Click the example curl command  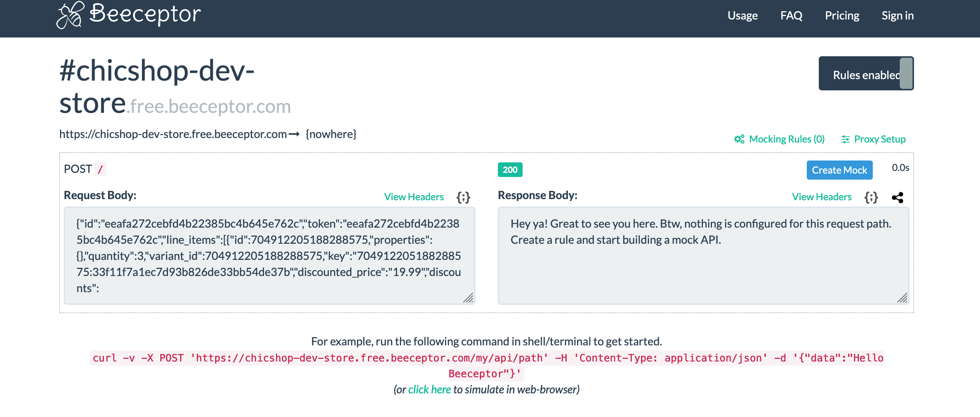pos(486,366)
